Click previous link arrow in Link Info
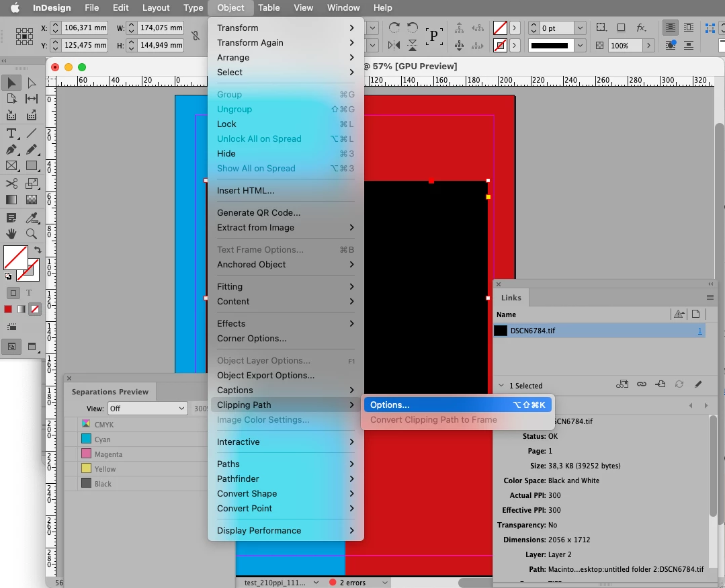 [x=691, y=405]
